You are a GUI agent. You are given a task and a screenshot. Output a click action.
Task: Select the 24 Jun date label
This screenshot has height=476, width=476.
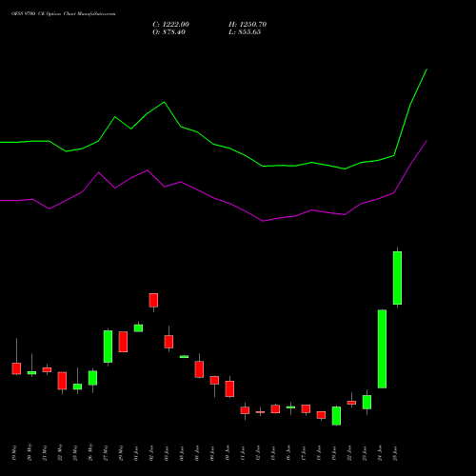(x=380, y=453)
